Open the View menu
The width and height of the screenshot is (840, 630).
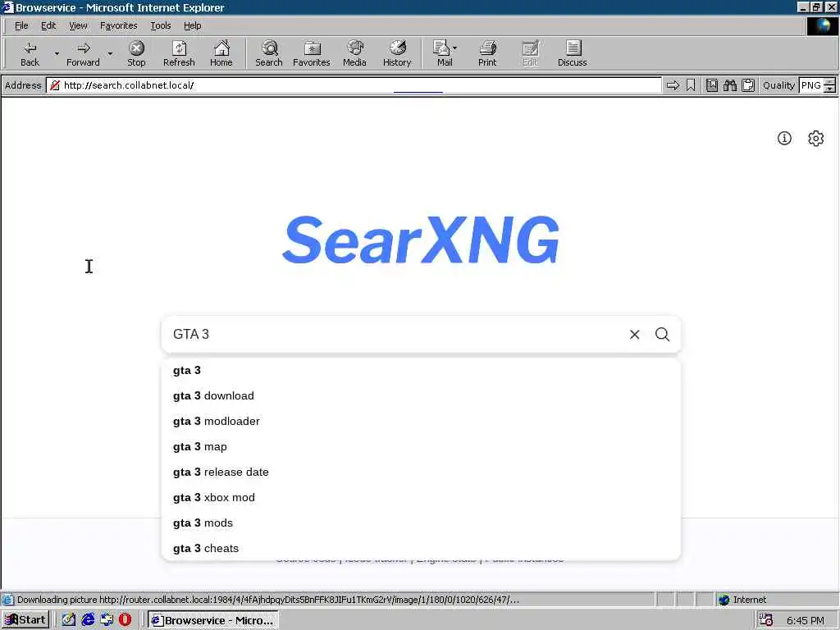click(x=78, y=25)
